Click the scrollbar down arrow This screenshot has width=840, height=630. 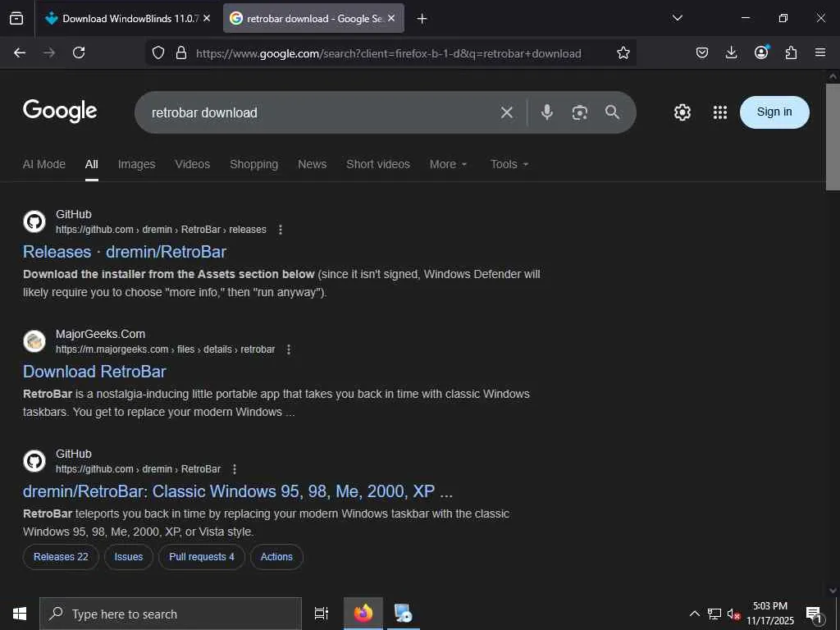[x=833, y=591]
